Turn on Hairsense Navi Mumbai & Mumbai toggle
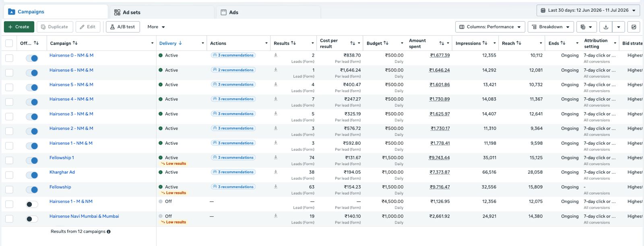 (32, 219)
